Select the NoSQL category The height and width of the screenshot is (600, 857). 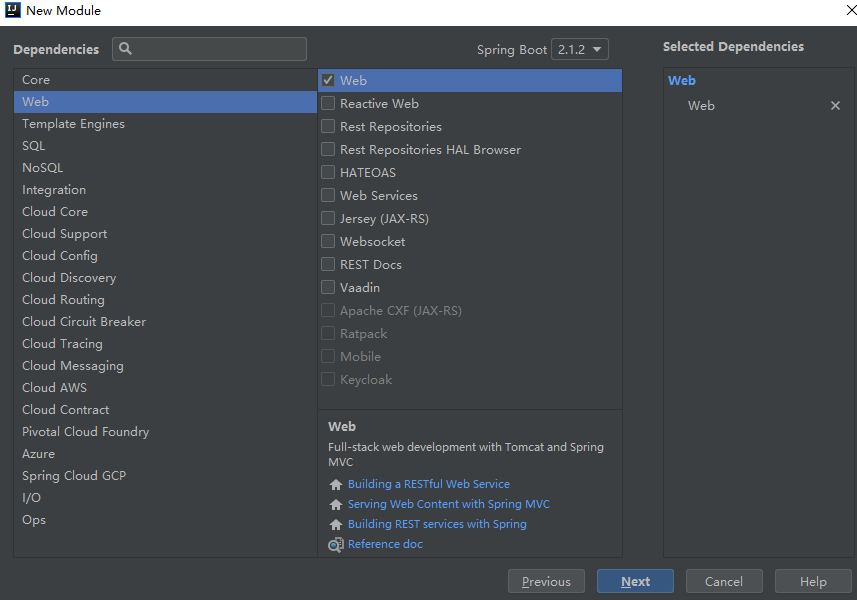click(x=165, y=168)
